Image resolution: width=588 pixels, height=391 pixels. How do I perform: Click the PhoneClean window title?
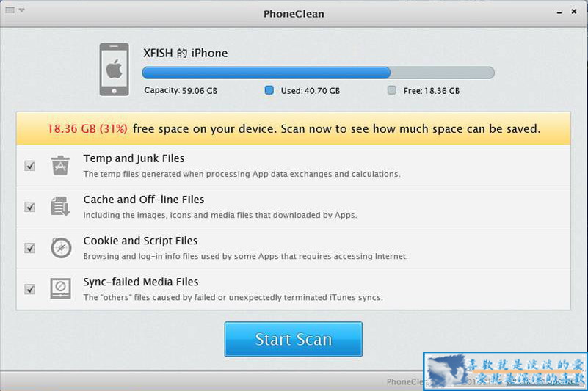pyautogui.click(x=294, y=14)
